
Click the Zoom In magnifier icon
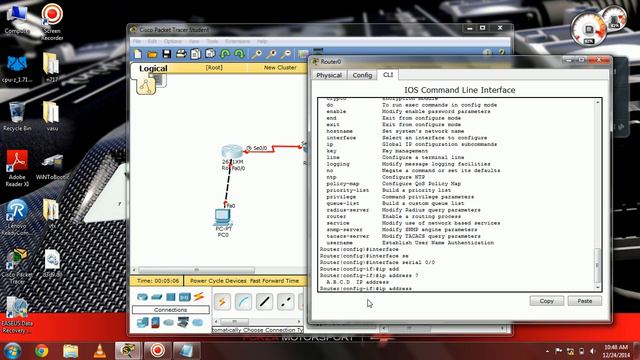point(256,54)
